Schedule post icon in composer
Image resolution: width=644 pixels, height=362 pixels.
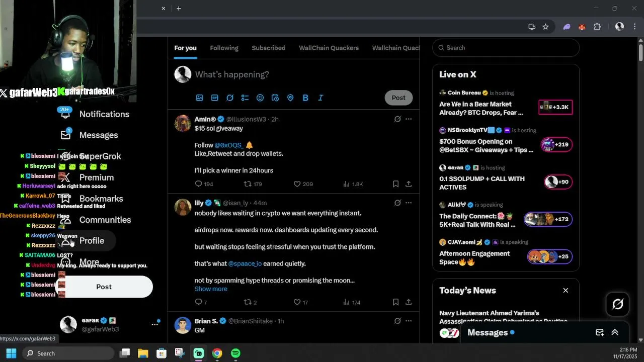[275, 98]
